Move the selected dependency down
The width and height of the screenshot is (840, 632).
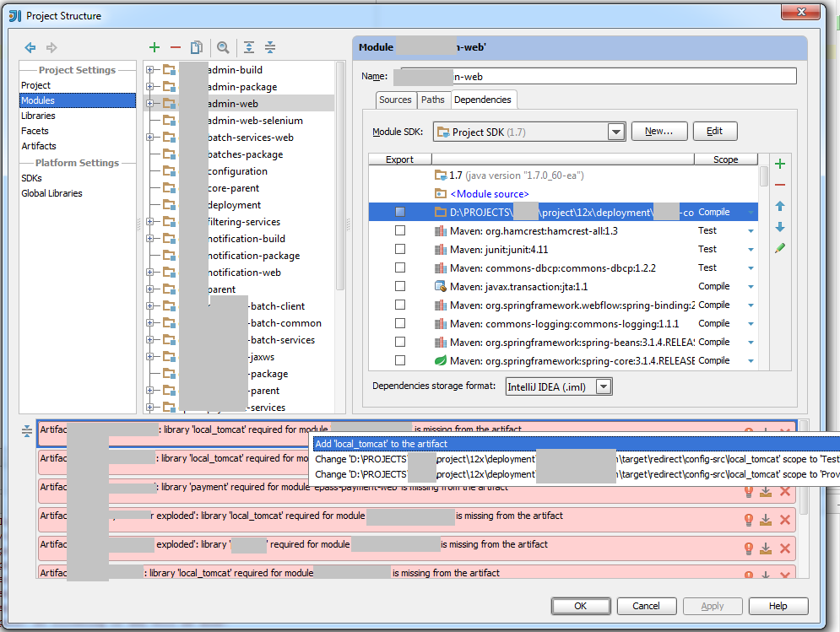780,227
